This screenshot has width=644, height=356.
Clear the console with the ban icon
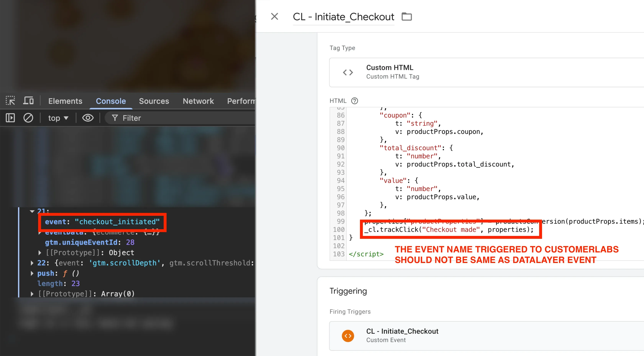click(x=28, y=118)
